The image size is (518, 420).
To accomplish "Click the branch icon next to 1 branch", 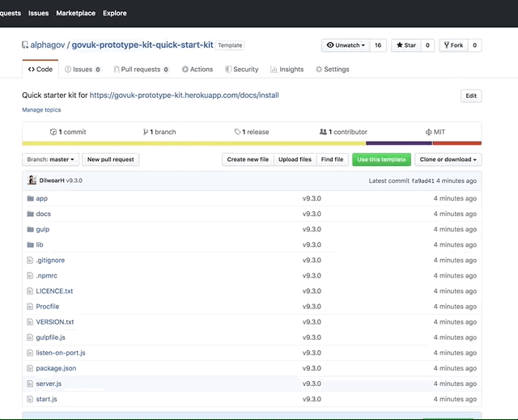I will click(146, 132).
